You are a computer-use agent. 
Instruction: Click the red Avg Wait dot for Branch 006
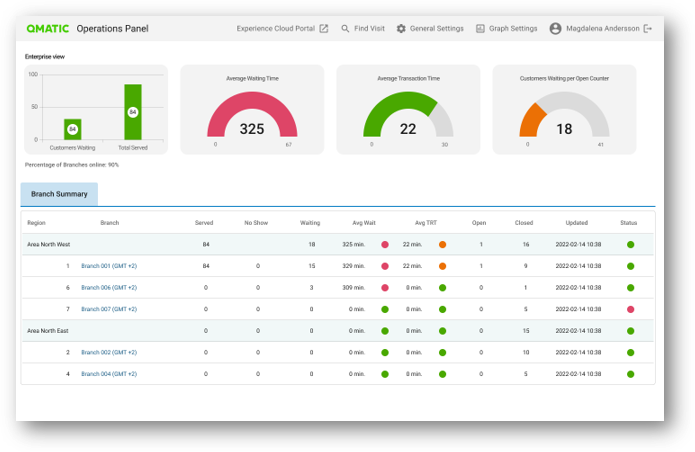click(x=385, y=288)
